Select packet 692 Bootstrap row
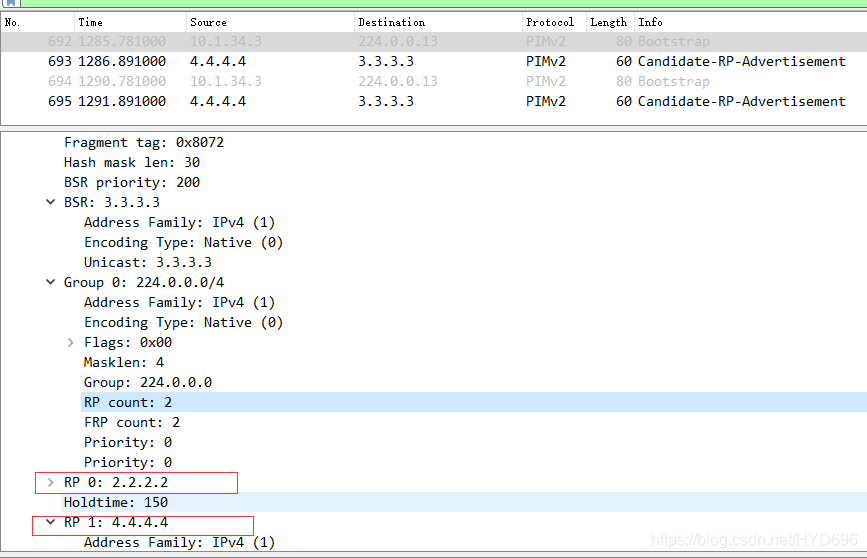 [x=434, y=41]
